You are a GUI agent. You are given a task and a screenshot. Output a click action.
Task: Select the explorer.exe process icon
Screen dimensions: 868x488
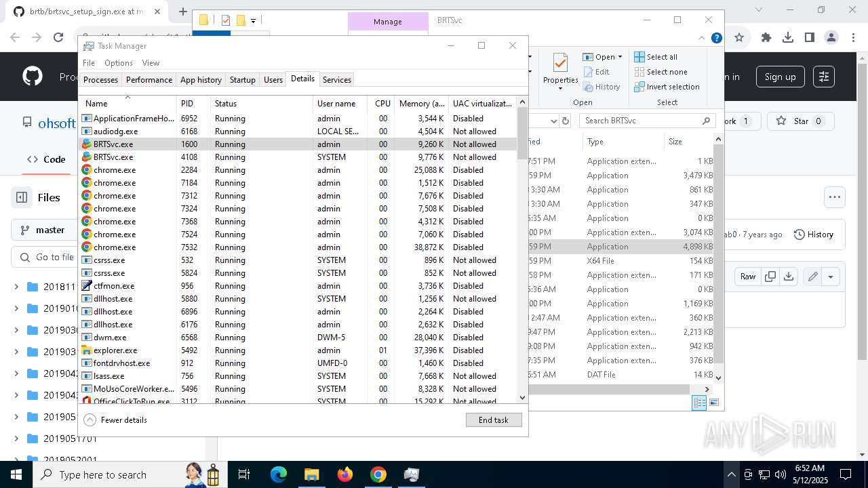click(x=87, y=350)
